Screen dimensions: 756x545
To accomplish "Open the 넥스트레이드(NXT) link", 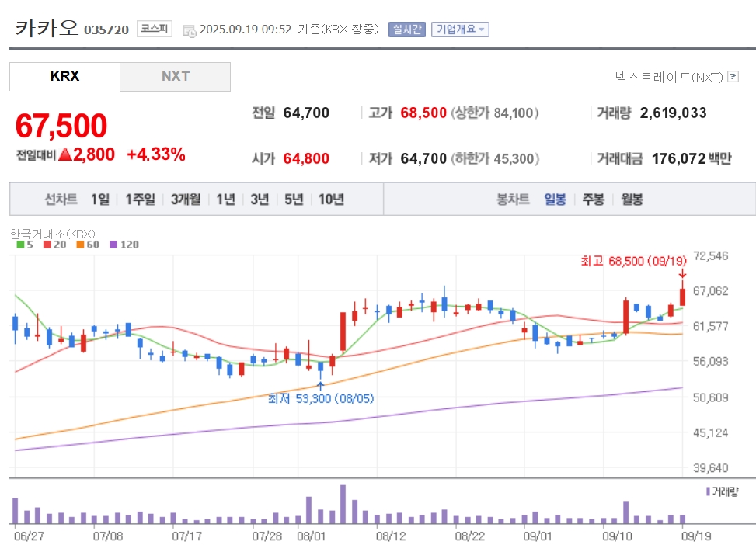I will pyautogui.click(x=669, y=77).
